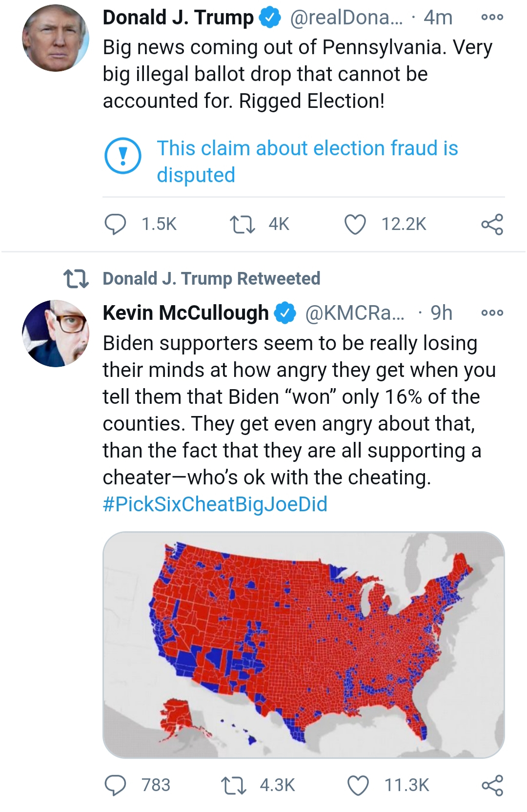527x812 pixels.
Task: Tap the disputed claim warning icon
Action: pos(123,156)
